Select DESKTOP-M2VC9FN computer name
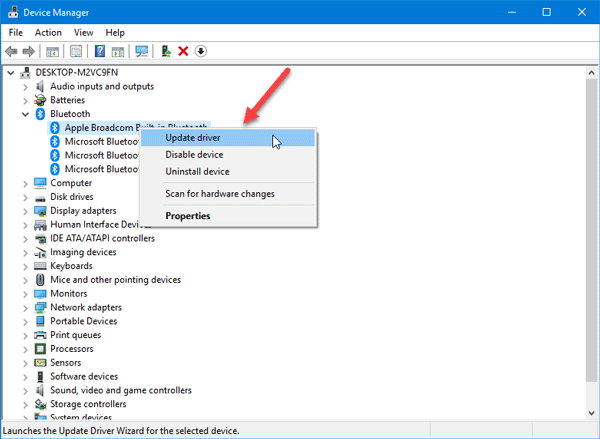The width and height of the screenshot is (600, 439). [77, 72]
